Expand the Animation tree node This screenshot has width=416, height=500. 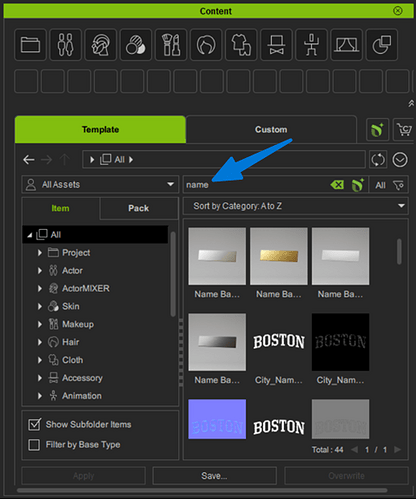(40, 396)
